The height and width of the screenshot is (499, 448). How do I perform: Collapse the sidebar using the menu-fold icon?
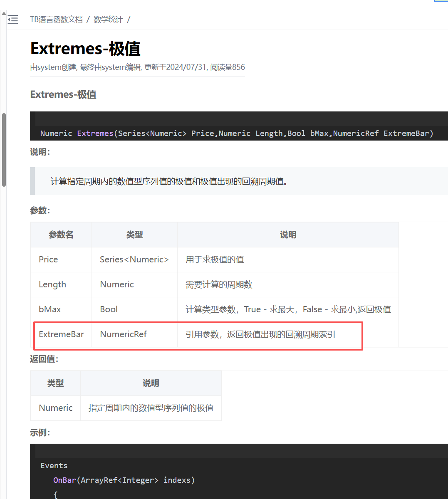[13, 20]
